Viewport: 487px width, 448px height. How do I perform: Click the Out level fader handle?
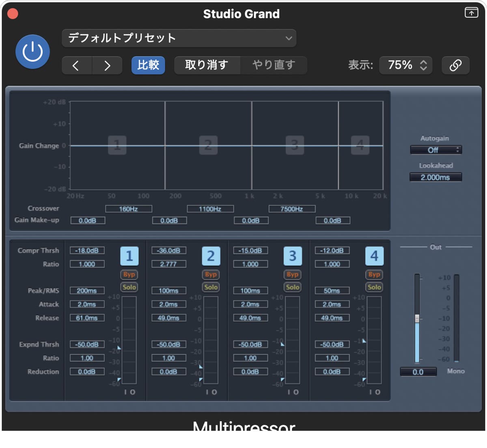point(417,318)
